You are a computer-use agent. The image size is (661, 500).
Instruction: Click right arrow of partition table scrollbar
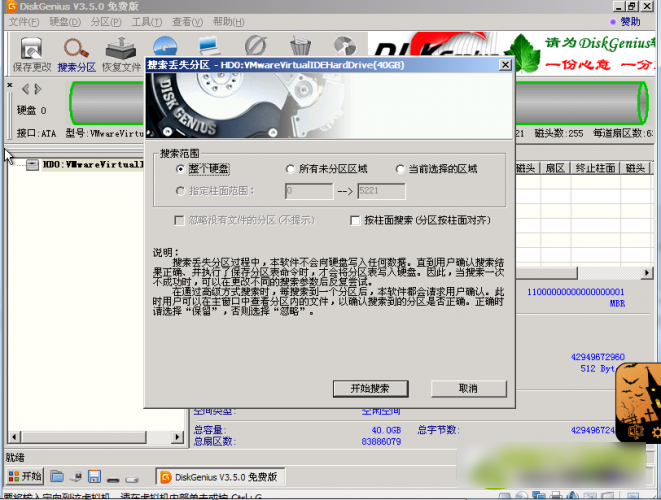[x=647, y=273]
